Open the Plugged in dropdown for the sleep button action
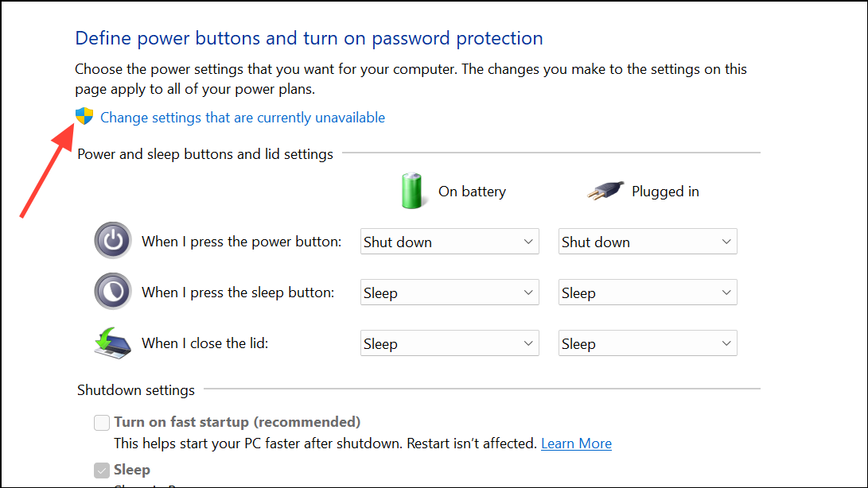The height and width of the screenshot is (488, 868). pyautogui.click(x=647, y=292)
